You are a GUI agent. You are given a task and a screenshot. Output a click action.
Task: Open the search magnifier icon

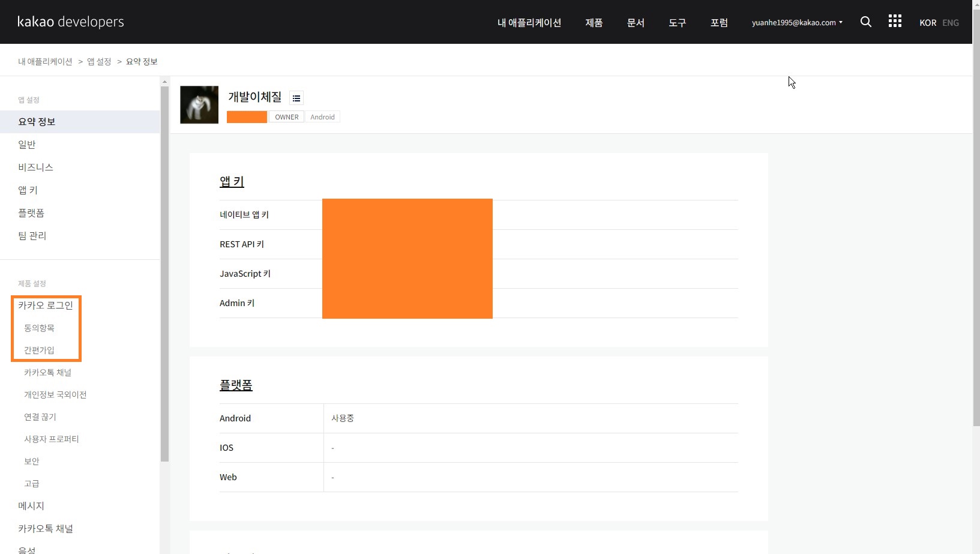(x=865, y=22)
